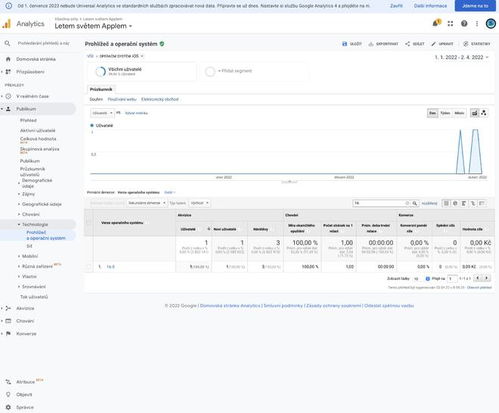Switch to the Elektronický obchod tab
The width and height of the screenshot is (499, 413).
point(160,99)
